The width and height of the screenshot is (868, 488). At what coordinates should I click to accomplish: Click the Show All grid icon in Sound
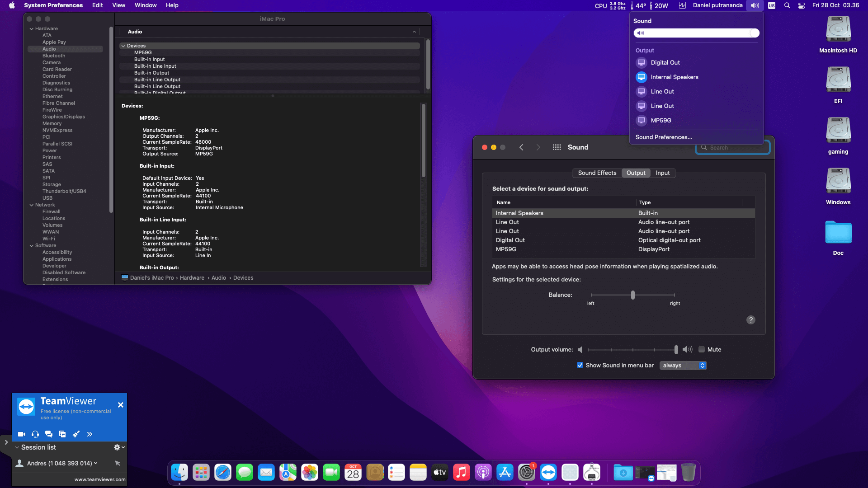click(557, 147)
